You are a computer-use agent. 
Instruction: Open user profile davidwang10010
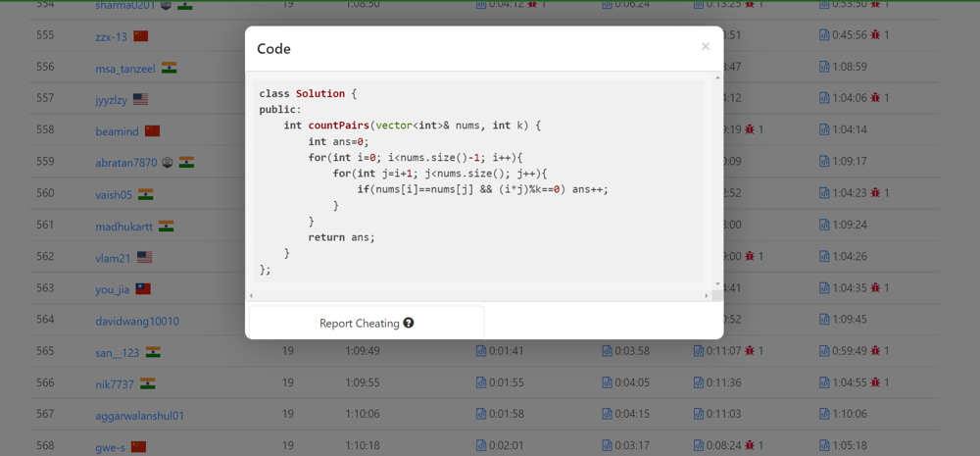[x=137, y=321]
